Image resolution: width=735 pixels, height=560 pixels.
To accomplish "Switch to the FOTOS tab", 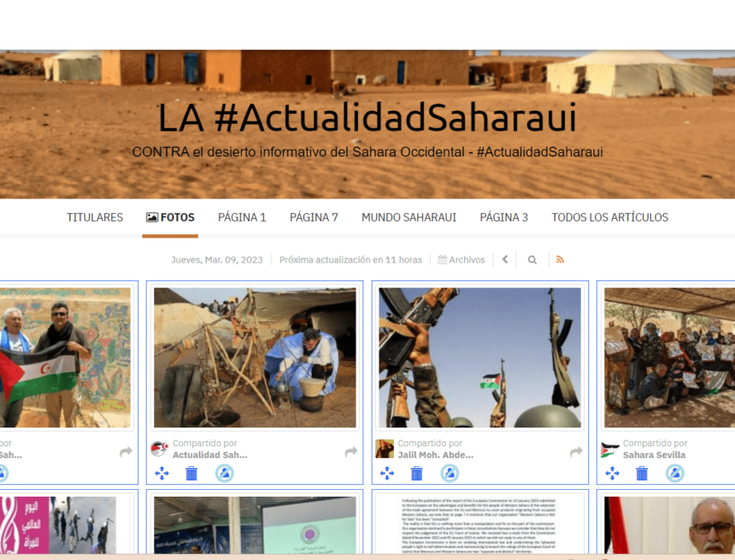I will (170, 217).
